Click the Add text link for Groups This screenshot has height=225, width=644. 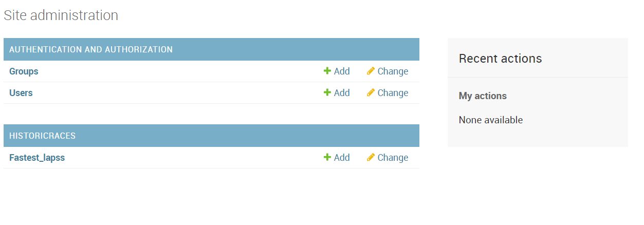(342, 71)
